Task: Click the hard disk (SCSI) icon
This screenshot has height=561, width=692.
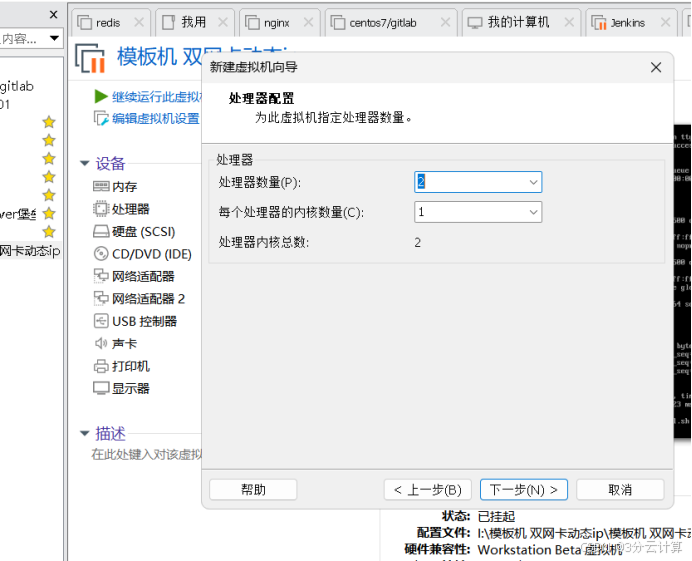Action: (x=100, y=231)
